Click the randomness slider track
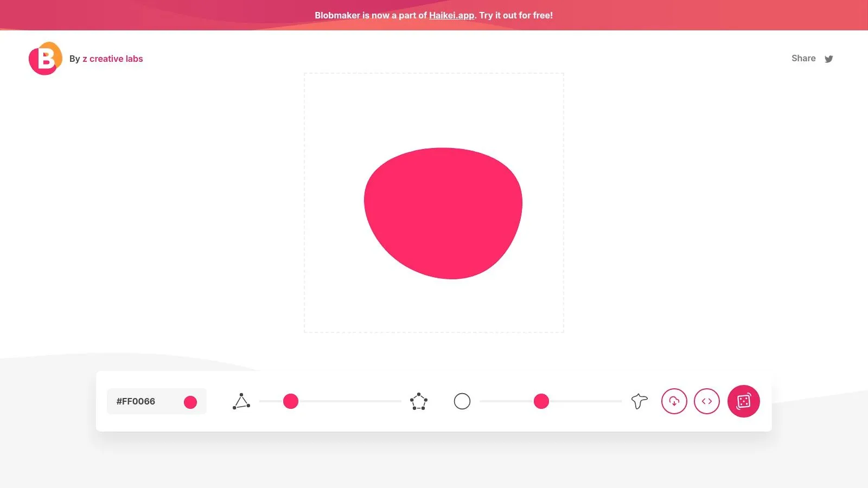 586,401
